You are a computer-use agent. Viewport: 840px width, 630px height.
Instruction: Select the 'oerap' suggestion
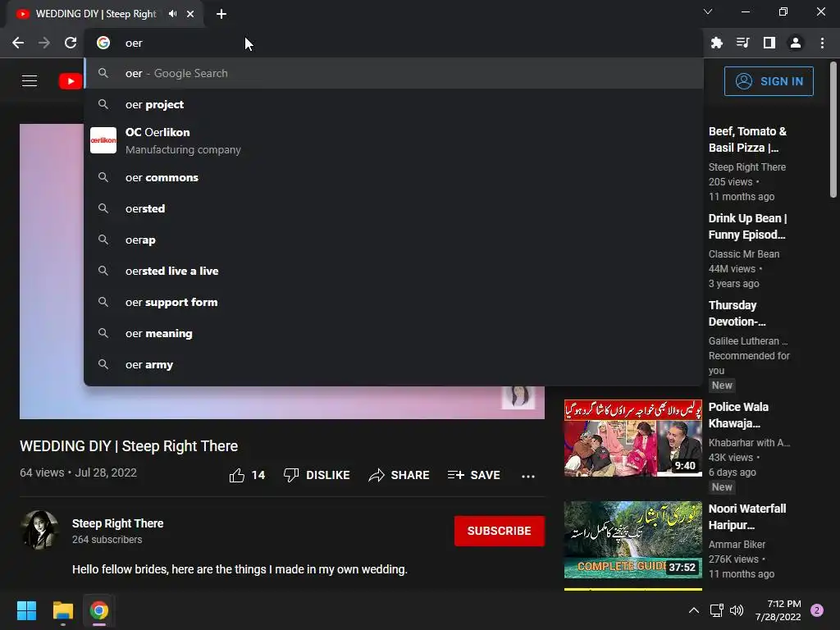pos(394,240)
